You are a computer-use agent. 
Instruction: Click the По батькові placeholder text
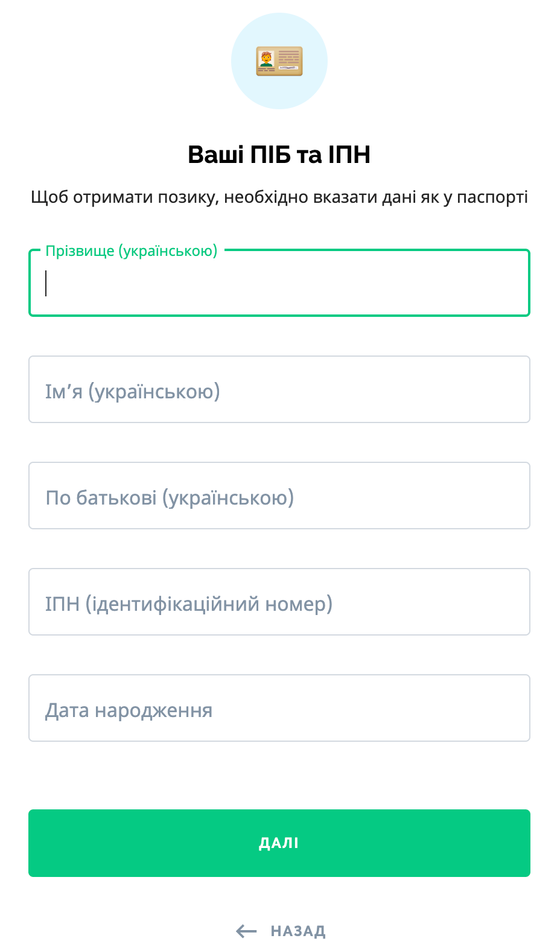point(170,498)
